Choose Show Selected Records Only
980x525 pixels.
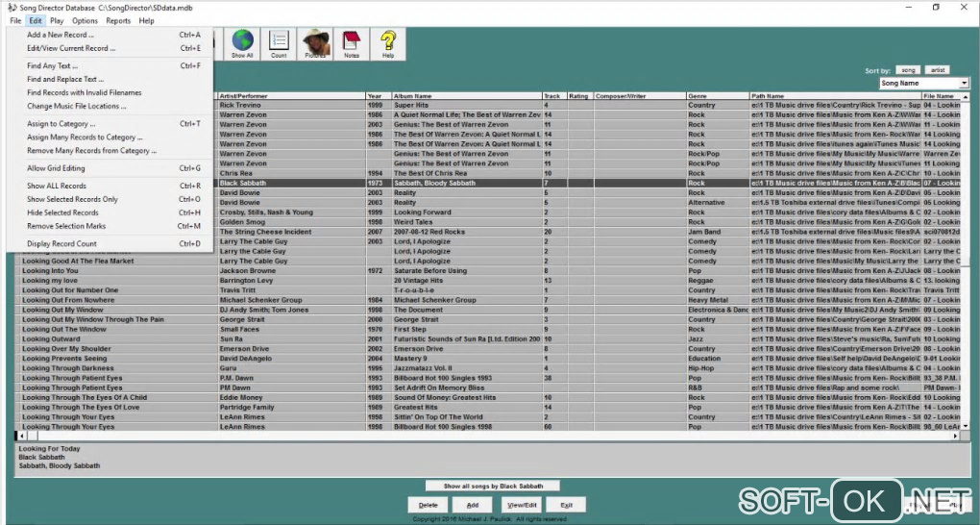[110, 199]
